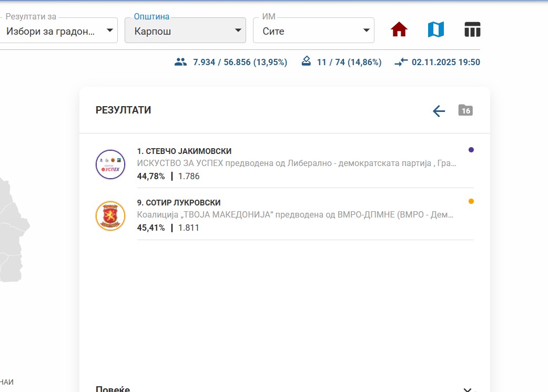
Task: Open the table view icon
Action: tap(472, 30)
